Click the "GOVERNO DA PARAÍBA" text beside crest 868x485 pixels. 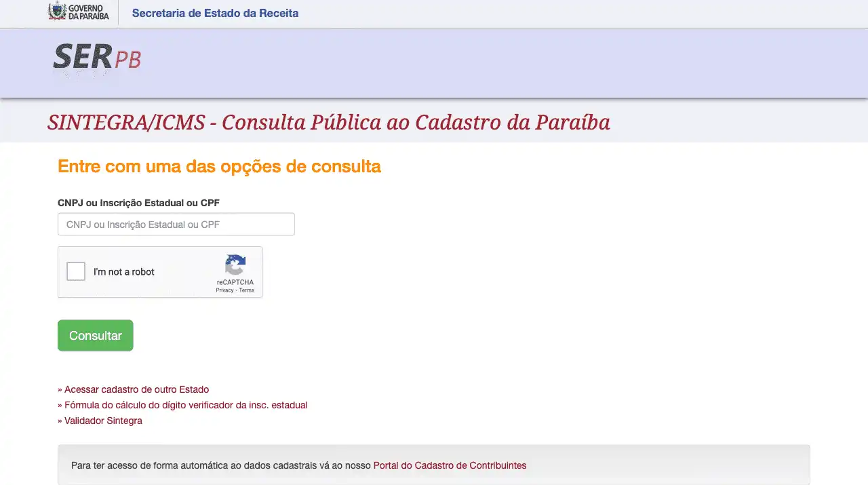[89, 12]
